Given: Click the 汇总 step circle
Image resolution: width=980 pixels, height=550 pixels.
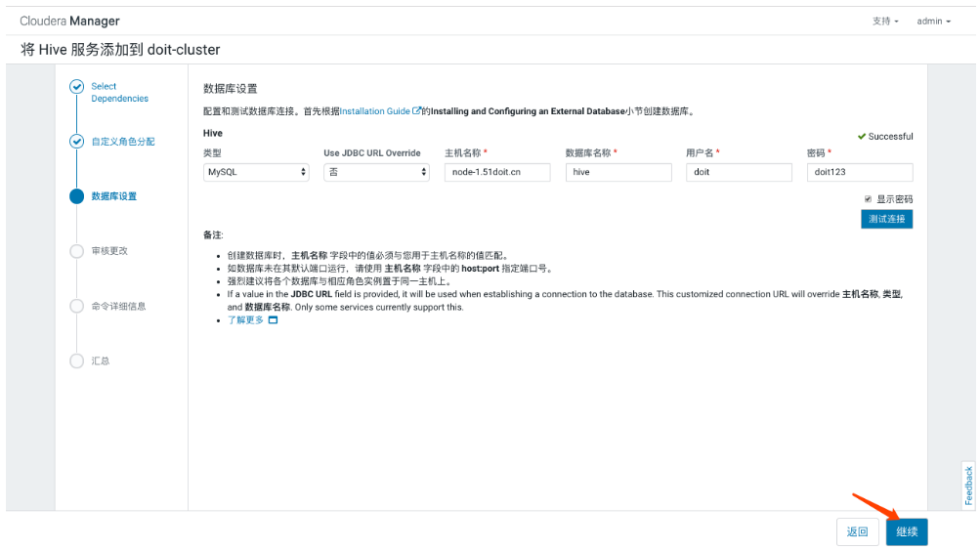Looking at the screenshot, I should 76,361.
